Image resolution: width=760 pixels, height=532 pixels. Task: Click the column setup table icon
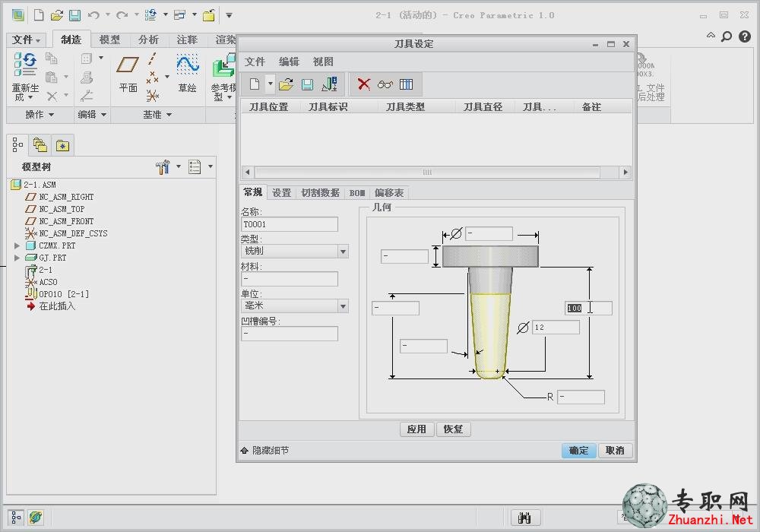406,84
